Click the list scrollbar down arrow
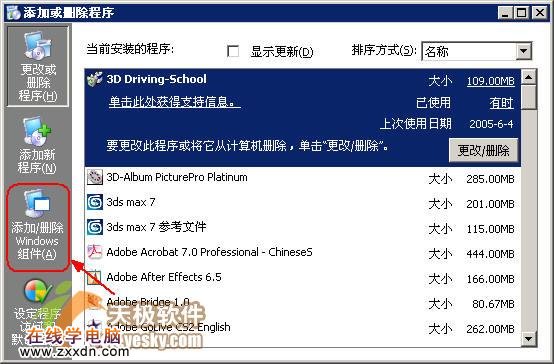The width and height of the screenshot is (554, 364). point(529,339)
